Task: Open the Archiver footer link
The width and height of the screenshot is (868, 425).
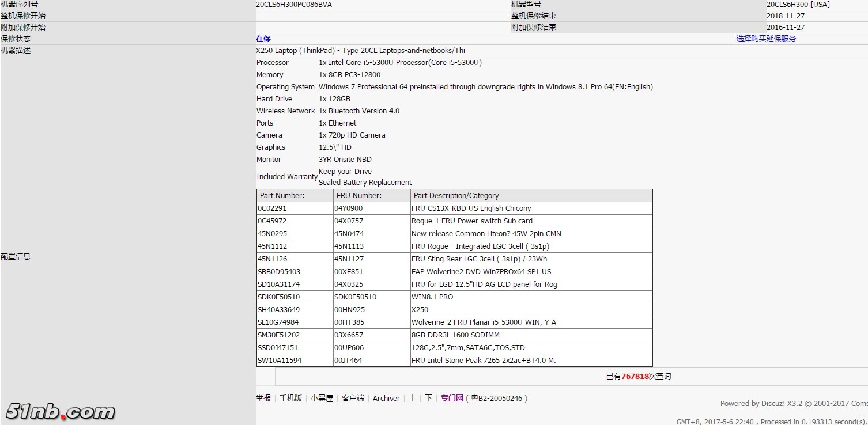Action: (x=386, y=398)
